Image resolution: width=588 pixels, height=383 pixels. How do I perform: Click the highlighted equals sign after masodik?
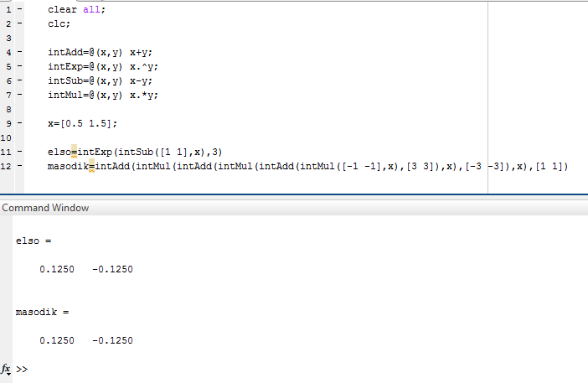point(91,166)
